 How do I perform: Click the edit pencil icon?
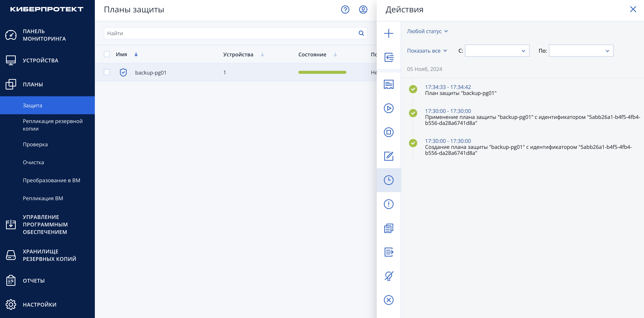tap(389, 156)
